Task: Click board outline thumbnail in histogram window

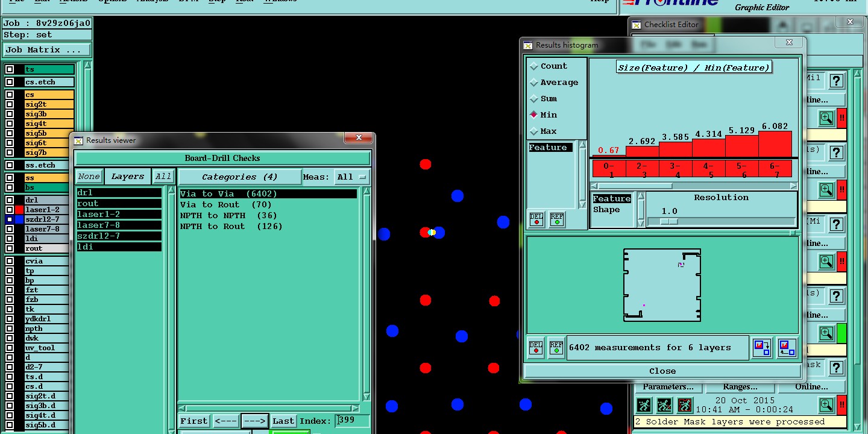Action: (x=662, y=285)
